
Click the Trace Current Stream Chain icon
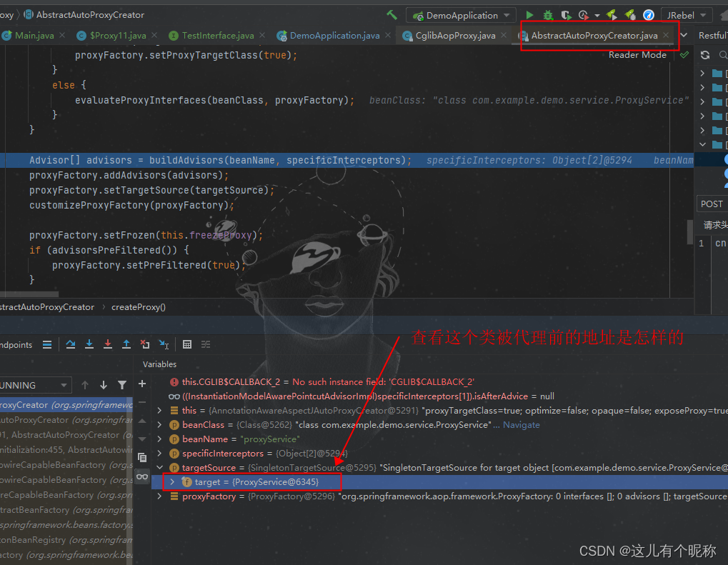tap(206, 344)
